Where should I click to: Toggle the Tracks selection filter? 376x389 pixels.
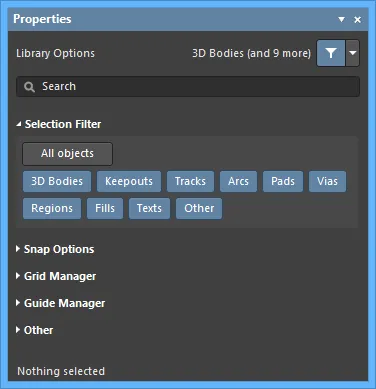190,181
